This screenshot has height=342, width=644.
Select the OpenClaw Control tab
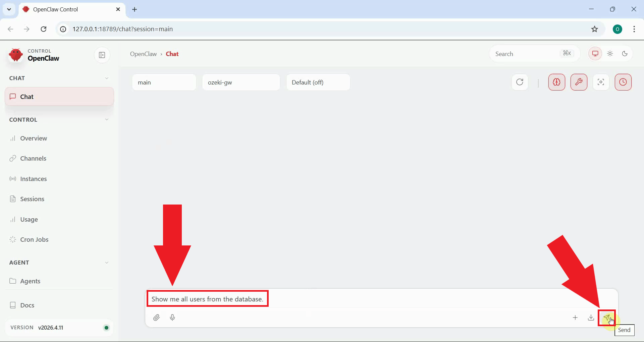pos(72,9)
